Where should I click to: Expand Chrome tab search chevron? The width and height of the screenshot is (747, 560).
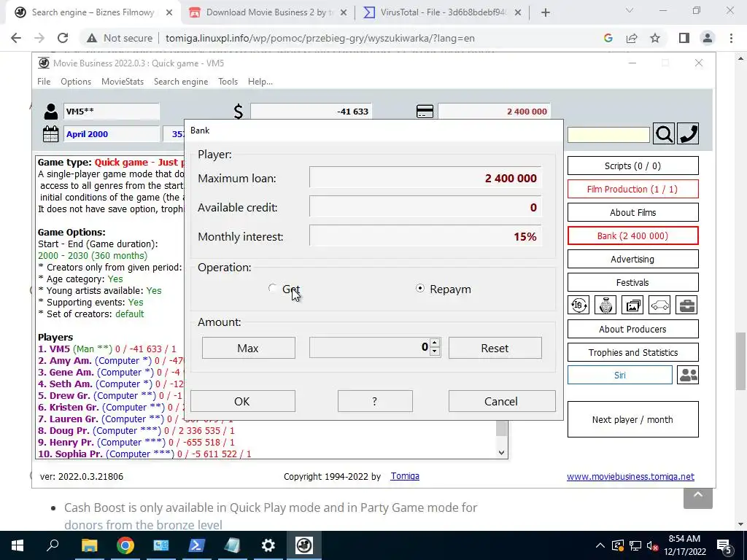tap(630, 10)
